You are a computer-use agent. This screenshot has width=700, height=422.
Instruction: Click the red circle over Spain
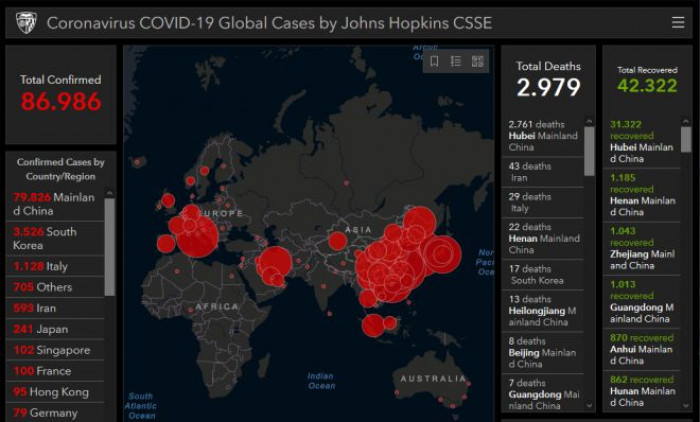pos(166,244)
